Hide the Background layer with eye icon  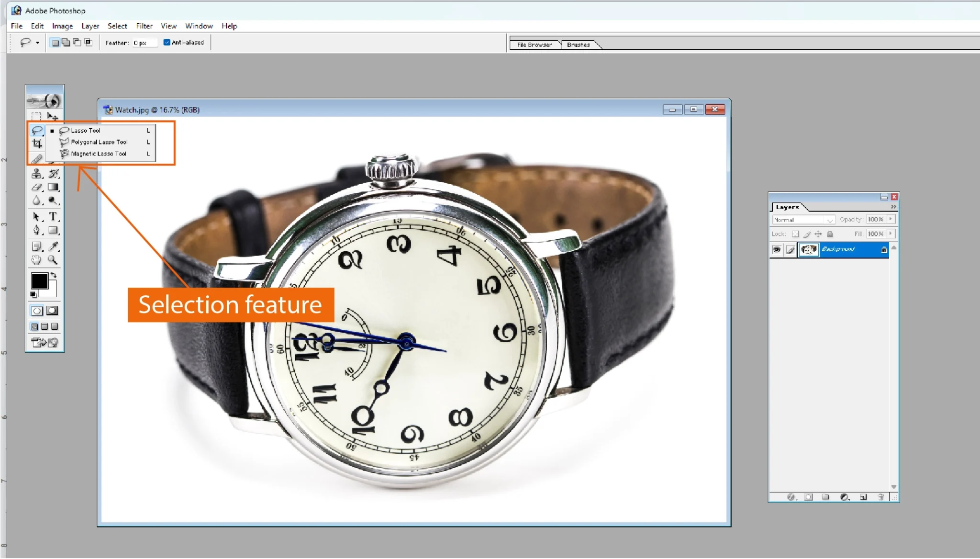pos(777,249)
